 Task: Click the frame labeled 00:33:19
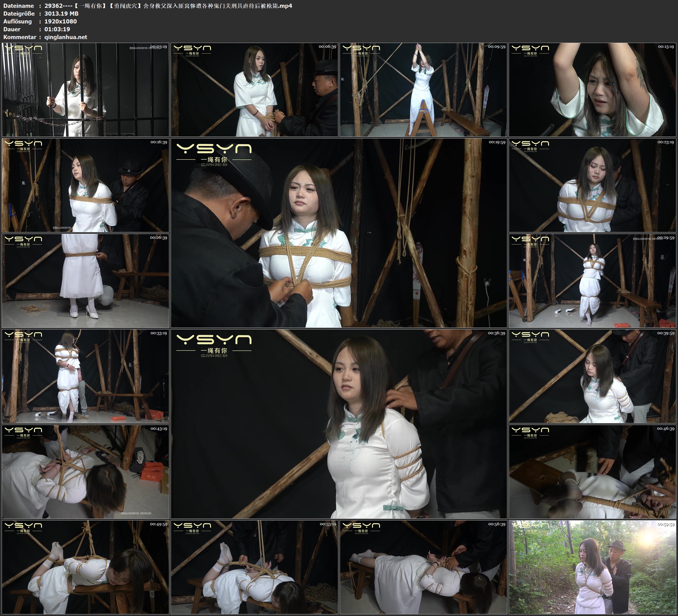(x=85, y=376)
